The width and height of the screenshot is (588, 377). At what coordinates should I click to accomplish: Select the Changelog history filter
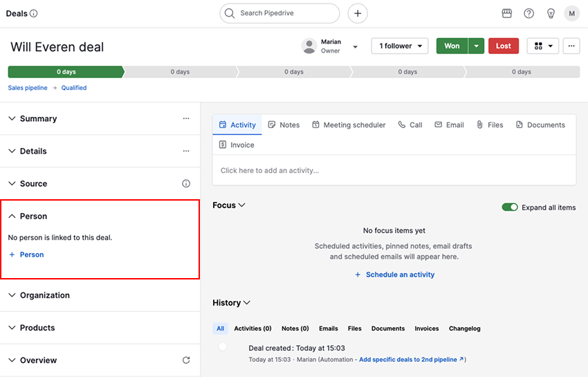point(464,329)
